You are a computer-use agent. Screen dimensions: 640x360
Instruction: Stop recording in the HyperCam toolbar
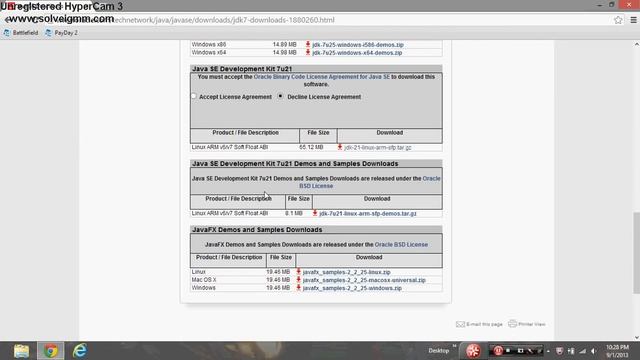pos(509,351)
